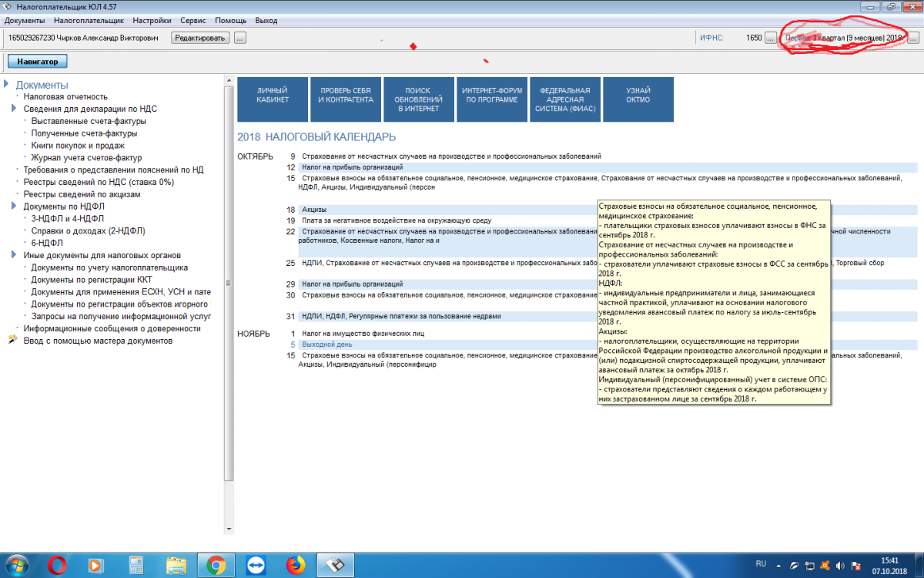This screenshot has width=924, height=578.
Task: Open the Настройки menu
Action: coord(151,21)
